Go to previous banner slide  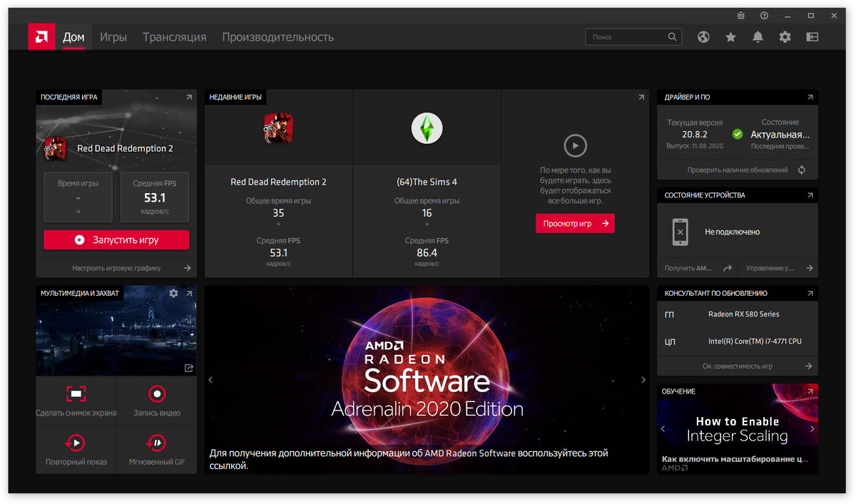[x=211, y=380]
